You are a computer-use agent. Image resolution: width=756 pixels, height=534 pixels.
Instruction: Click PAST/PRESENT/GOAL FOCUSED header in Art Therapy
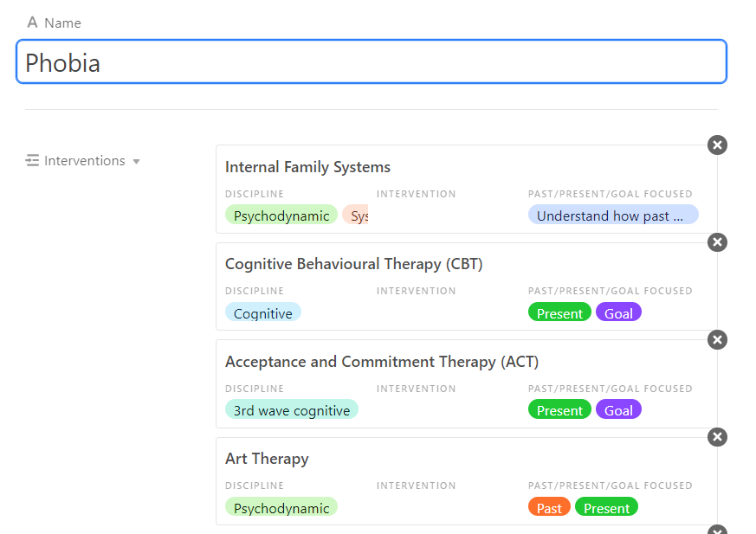coord(610,486)
